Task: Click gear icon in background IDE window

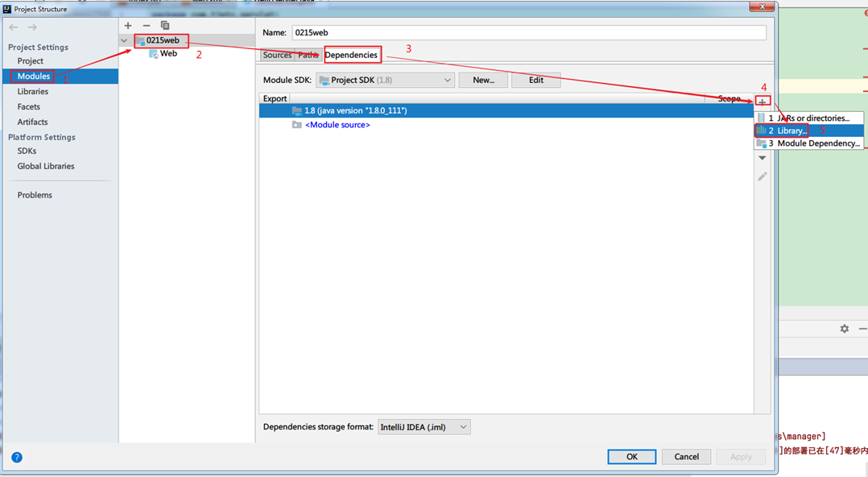Action: [x=844, y=329]
